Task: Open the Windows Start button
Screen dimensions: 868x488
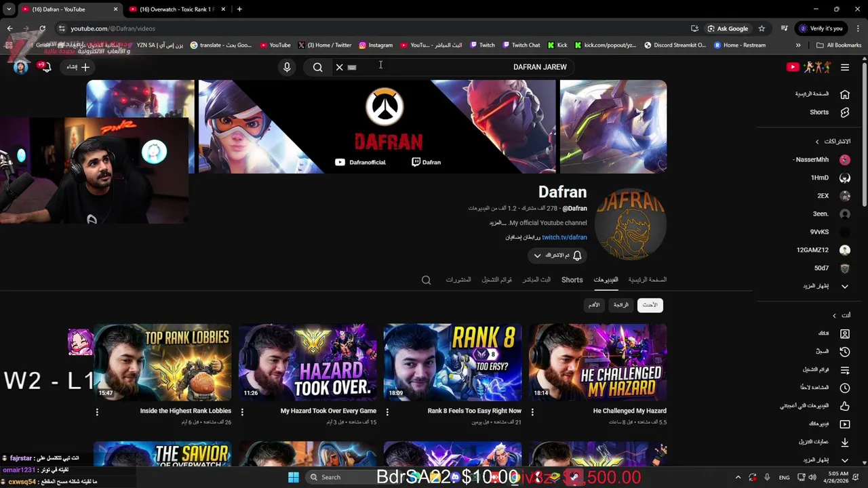Action: [294, 477]
